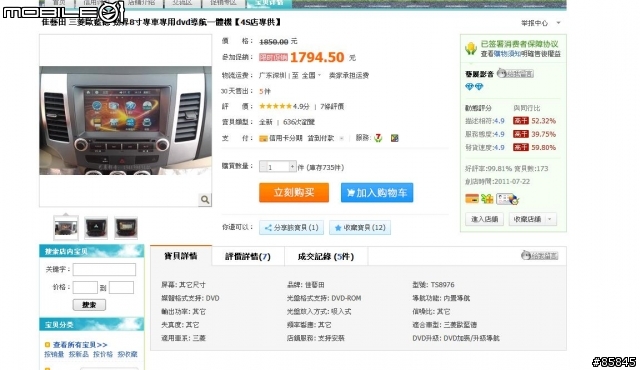Viewport: 640px width, 370px height.
Task: Select the third product thumbnail
Action: point(126,228)
